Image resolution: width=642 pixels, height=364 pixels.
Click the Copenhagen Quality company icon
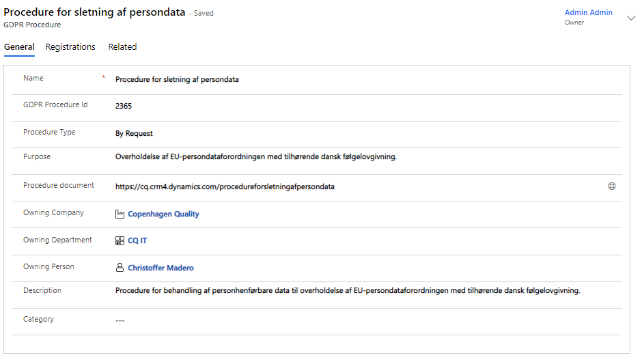[x=120, y=214]
